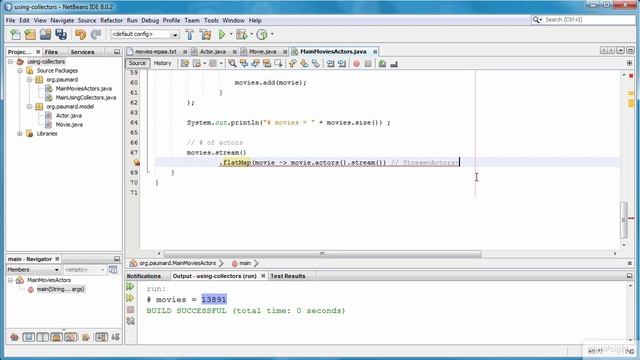The width and height of the screenshot is (640, 360).
Task: Click the Debug Project icon
Action: pyautogui.click(x=242, y=35)
